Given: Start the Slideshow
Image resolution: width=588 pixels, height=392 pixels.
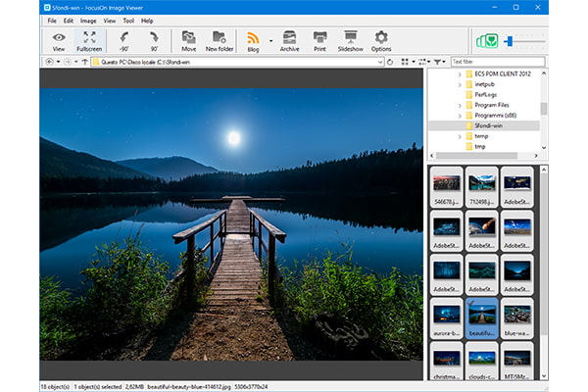Looking at the screenshot, I should pyautogui.click(x=350, y=40).
